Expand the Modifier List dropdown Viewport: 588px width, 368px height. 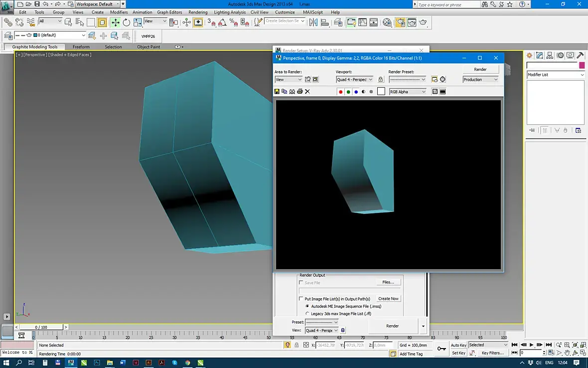point(556,75)
